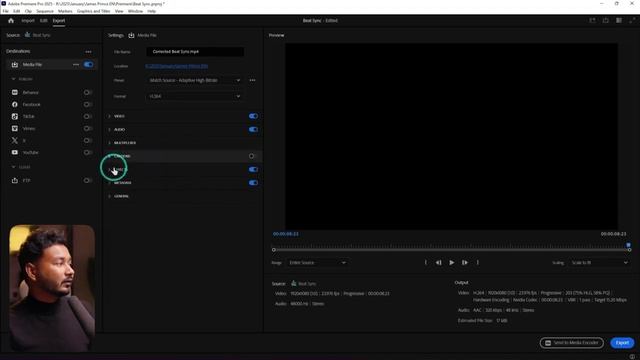
Task: Click the blue current timecode display
Action: point(286,234)
